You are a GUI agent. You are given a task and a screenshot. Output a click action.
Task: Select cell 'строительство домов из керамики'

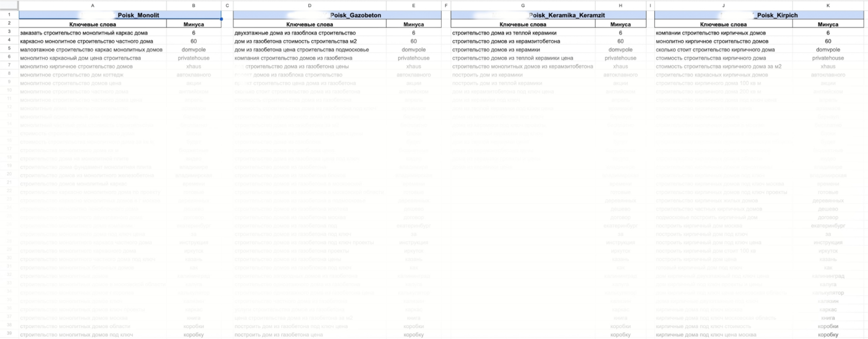[x=523, y=50]
